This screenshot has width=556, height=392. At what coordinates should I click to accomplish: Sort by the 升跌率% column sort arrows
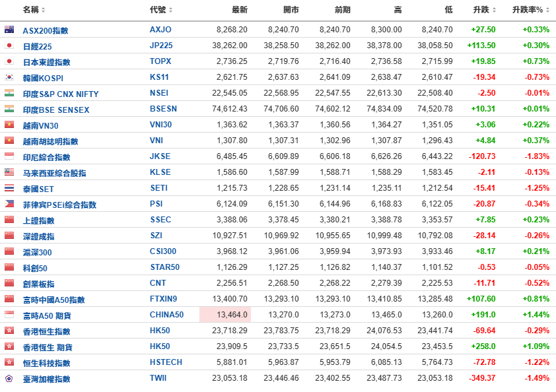click(547, 11)
